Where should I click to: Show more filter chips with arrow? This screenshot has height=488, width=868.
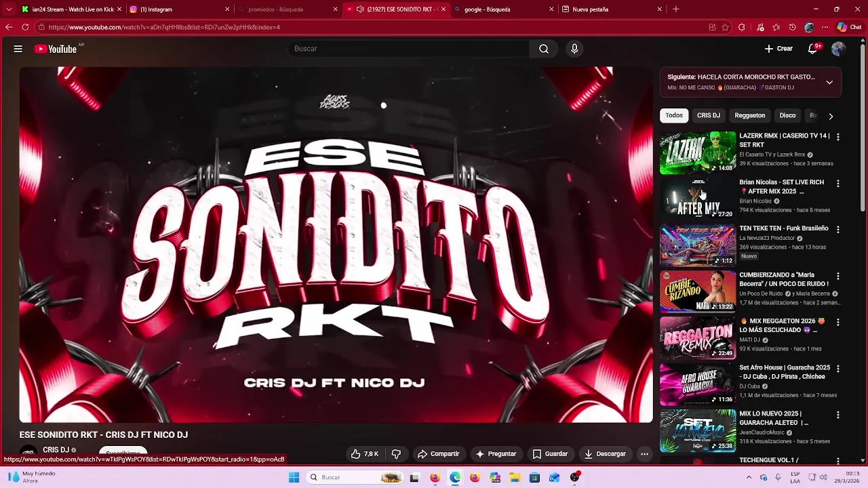(831, 116)
